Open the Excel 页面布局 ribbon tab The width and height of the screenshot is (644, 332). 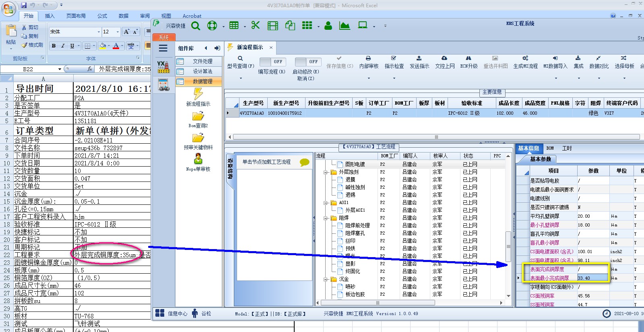click(76, 16)
